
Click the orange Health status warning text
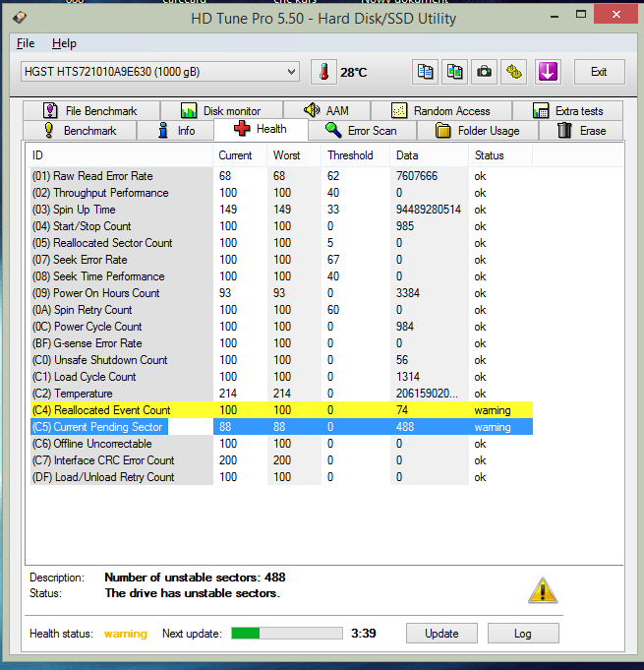[x=126, y=634]
